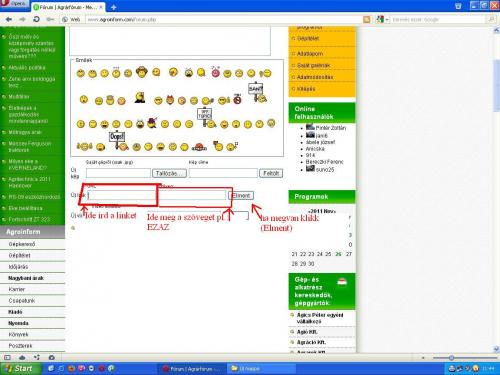Open the closed tabs trash icon
This screenshot has height=375, width=500.
[x=458, y=6]
